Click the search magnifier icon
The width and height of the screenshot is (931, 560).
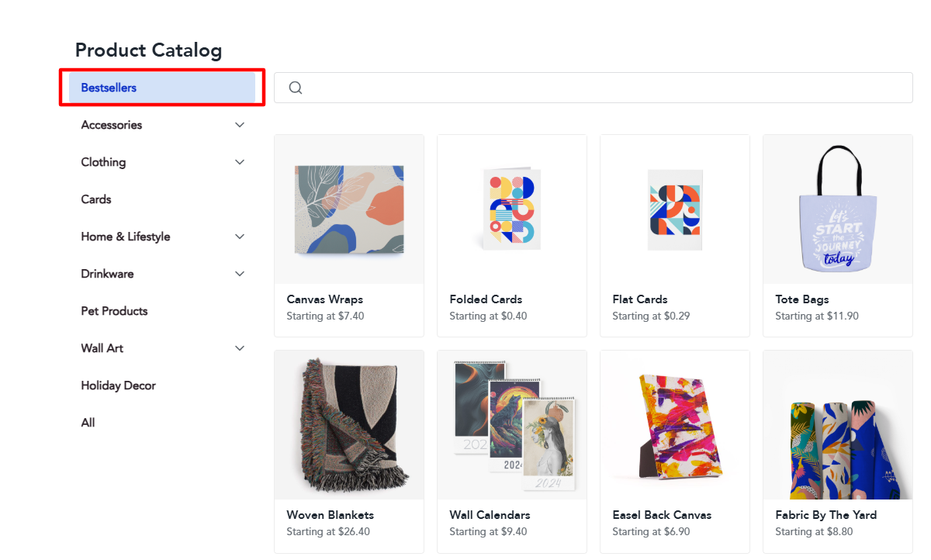[x=296, y=88]
